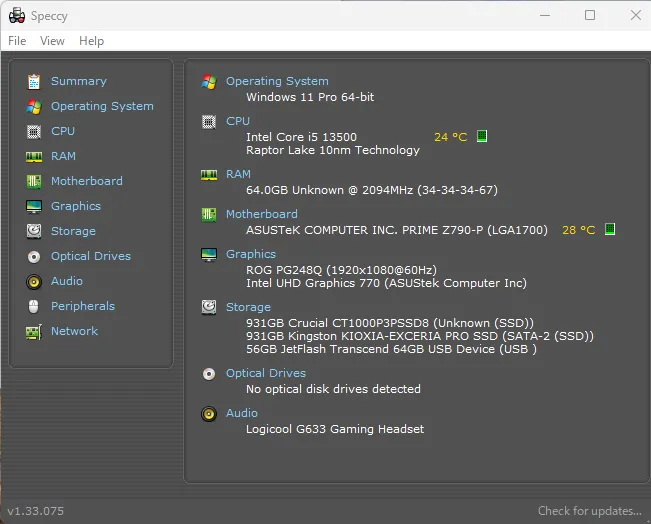Click the Optical Drives heading link in summary

(266, 373)
